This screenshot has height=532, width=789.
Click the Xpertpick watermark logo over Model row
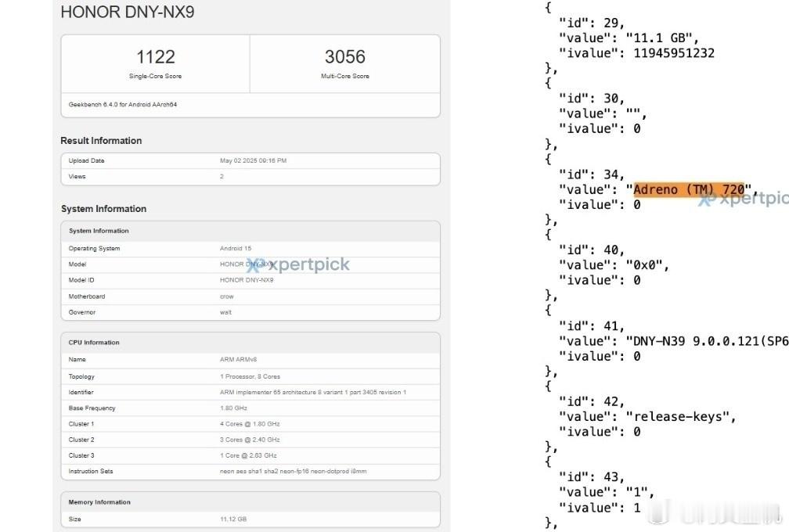click(x=298, y=264)
